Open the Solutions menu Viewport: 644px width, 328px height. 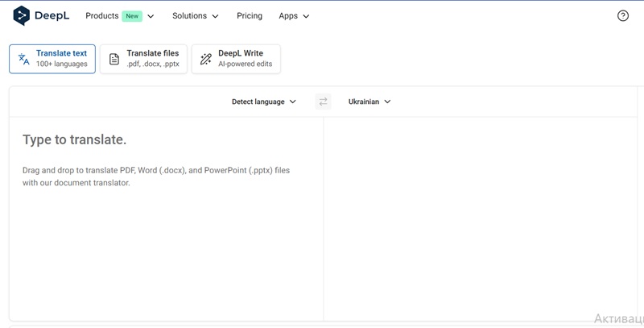click(x=190, y=16)
